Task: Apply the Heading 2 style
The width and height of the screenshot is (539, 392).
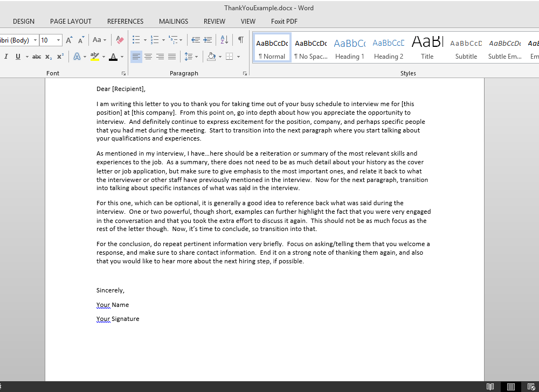Action: pos(389,48)
